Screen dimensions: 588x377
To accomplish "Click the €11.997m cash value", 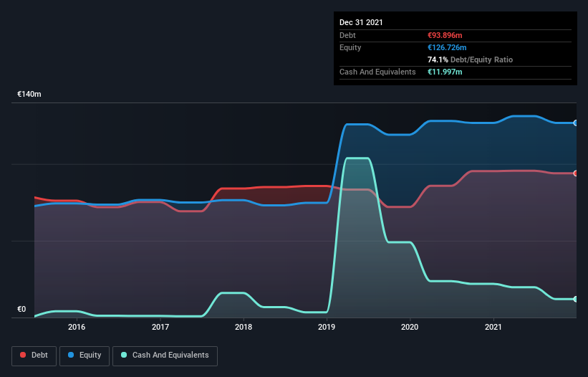I will point(445,72).
